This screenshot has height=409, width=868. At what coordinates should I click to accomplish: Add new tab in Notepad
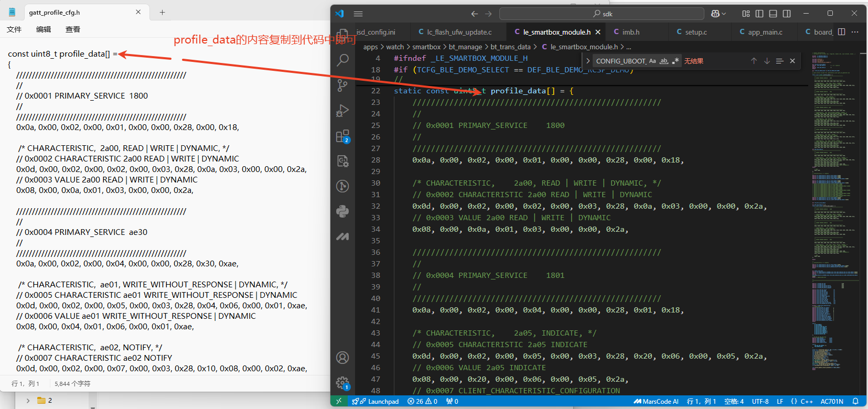[x=162, y=12]
